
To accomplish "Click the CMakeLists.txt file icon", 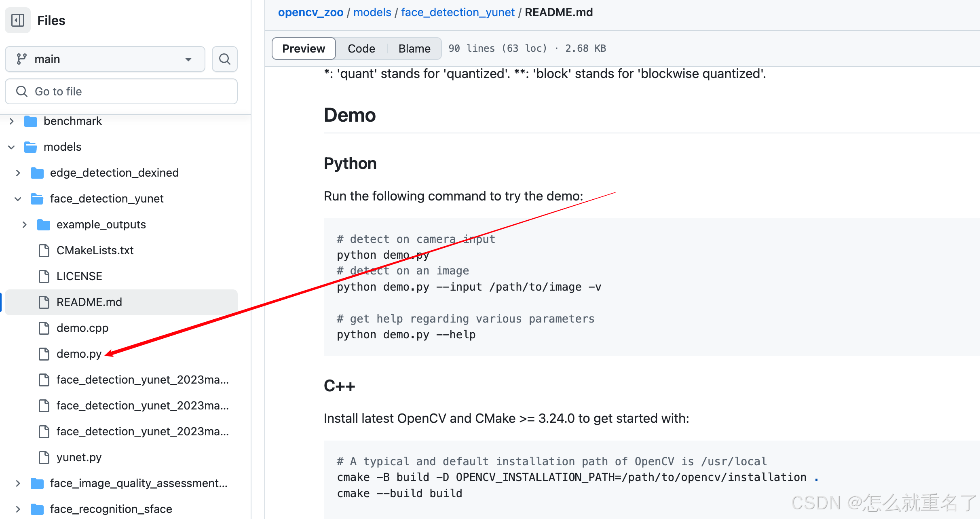I will (x=44, y=251).
